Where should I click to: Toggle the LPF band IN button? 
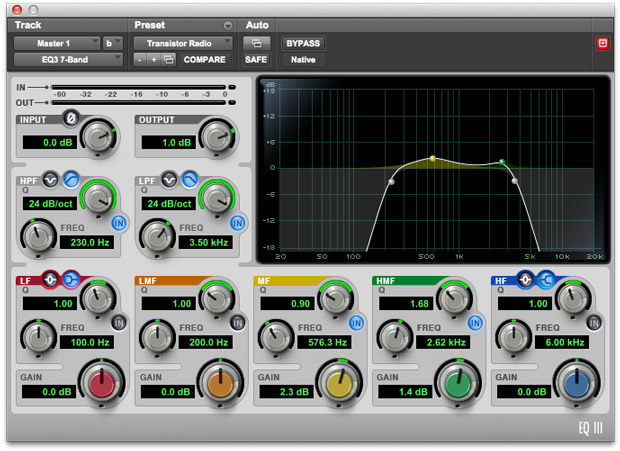pos(238,223)
